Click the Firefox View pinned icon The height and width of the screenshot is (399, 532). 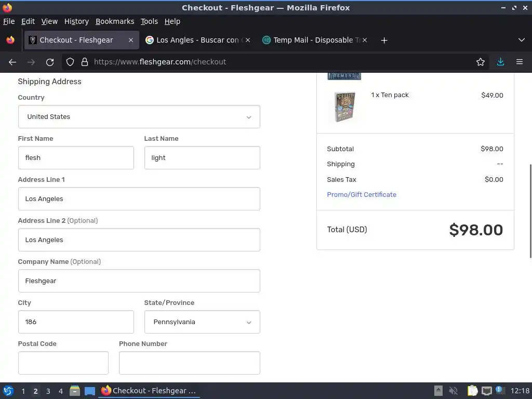point(10,40)
